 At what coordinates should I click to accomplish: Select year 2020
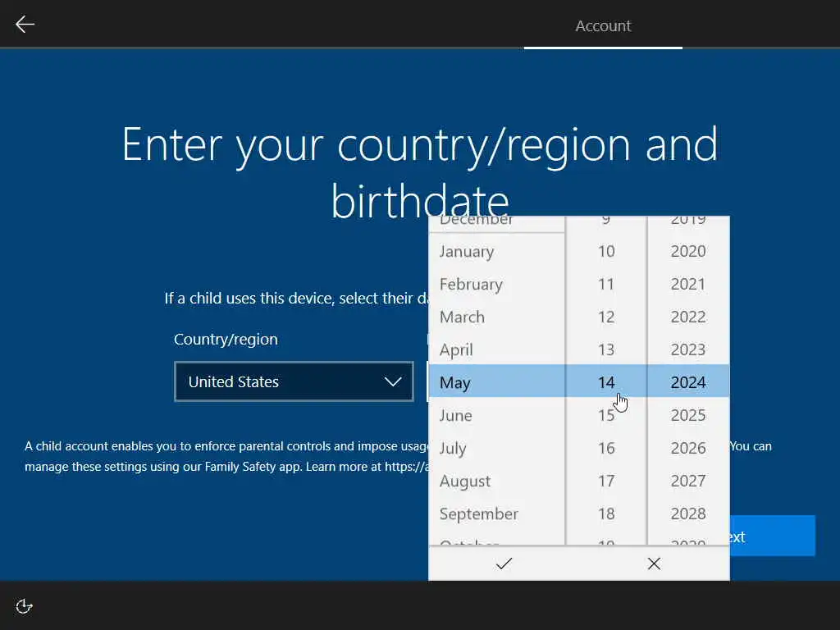pos(688,251)
